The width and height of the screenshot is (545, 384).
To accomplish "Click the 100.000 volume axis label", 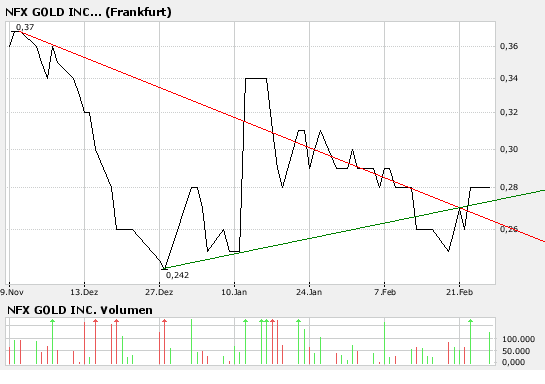I will point(518,339).
